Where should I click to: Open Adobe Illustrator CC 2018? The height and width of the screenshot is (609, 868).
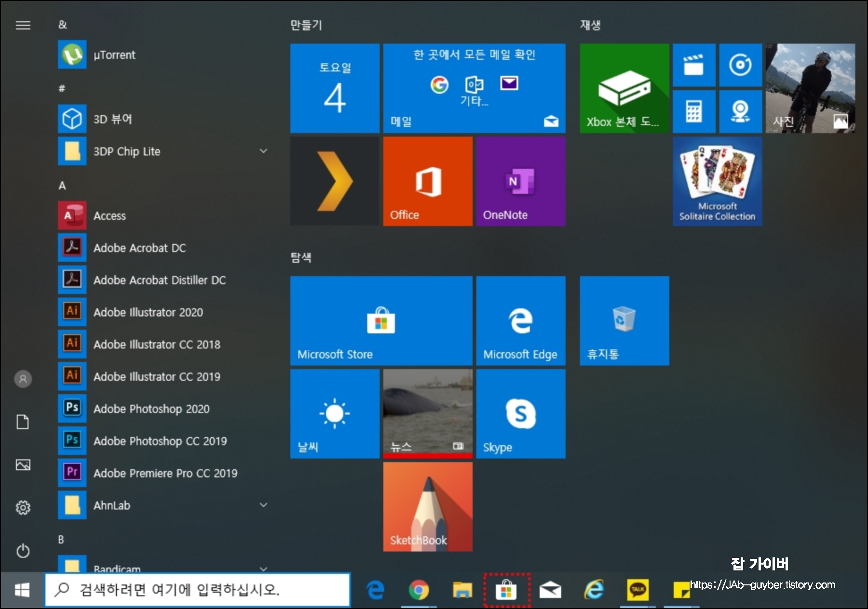[164, 344]
